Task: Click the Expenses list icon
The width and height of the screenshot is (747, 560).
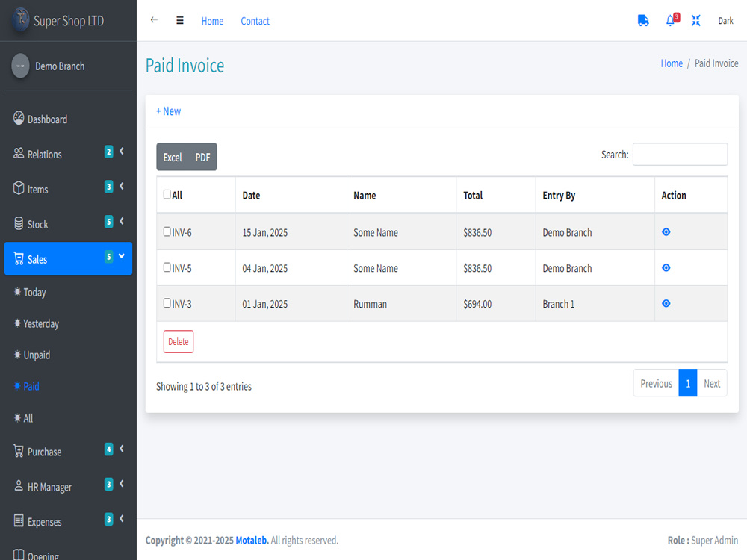Action: point(19,520)
